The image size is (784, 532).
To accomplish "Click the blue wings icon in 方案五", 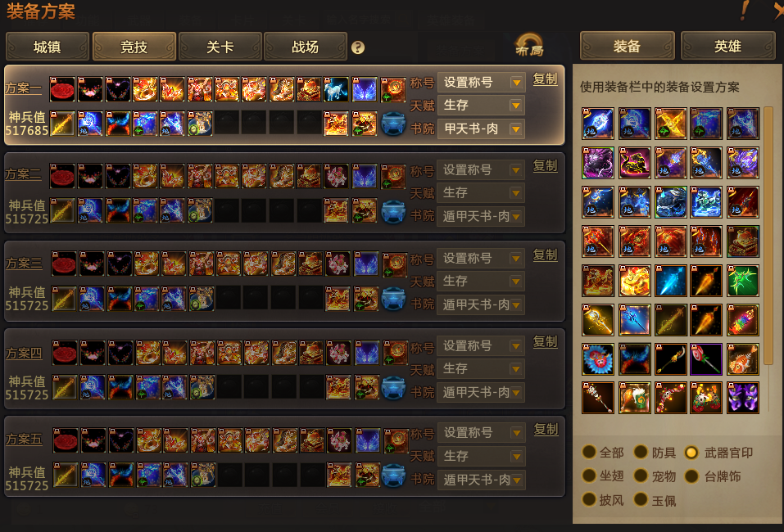I will click(368, 440).
